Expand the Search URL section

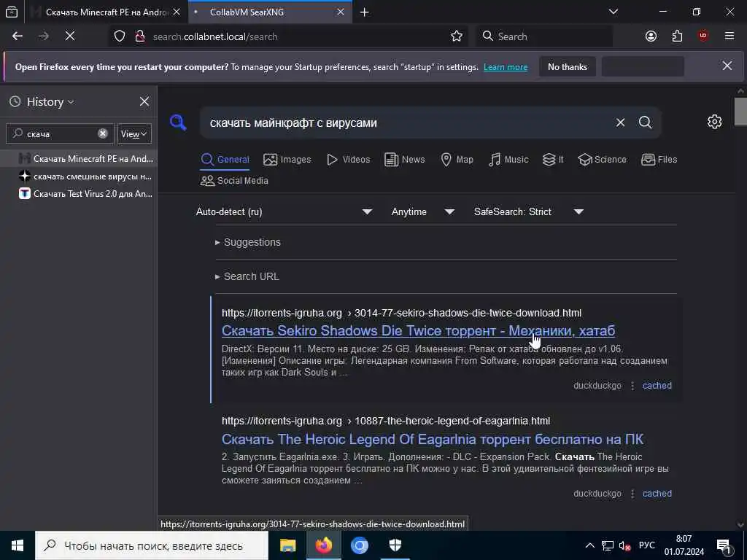[x=247, y=276]
